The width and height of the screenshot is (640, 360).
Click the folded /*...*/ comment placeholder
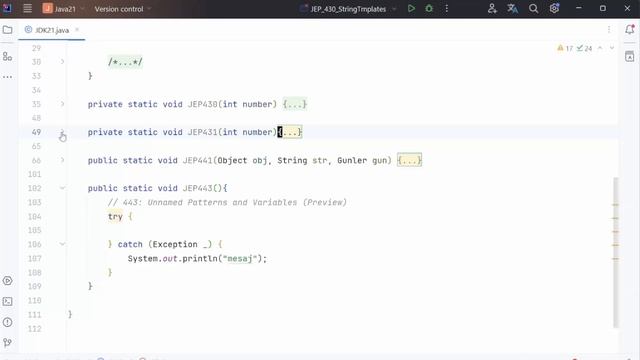(x=125, y=62)
